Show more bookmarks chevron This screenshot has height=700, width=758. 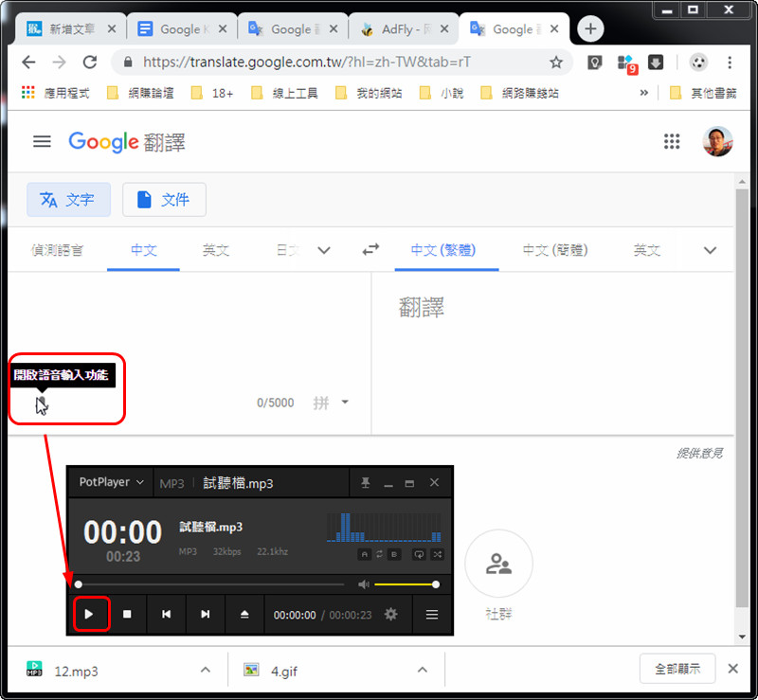(644, 92)
